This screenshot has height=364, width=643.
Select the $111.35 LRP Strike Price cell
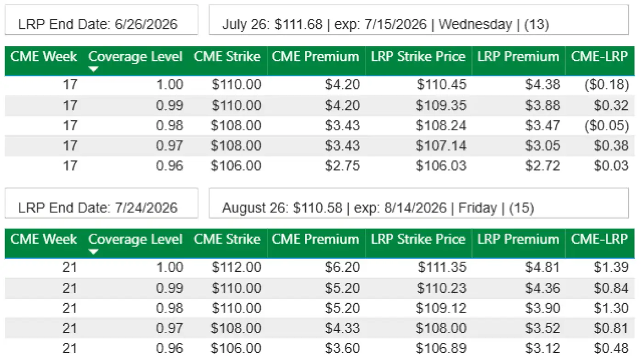441,267
